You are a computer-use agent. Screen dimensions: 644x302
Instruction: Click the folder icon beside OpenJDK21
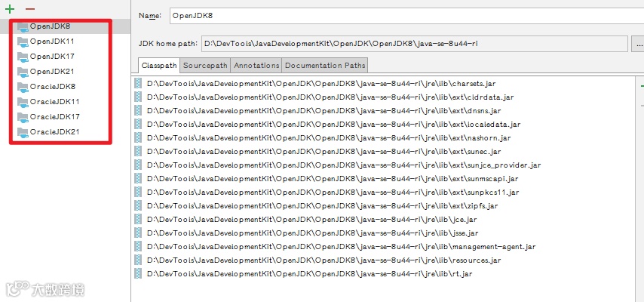pos(23,72)
